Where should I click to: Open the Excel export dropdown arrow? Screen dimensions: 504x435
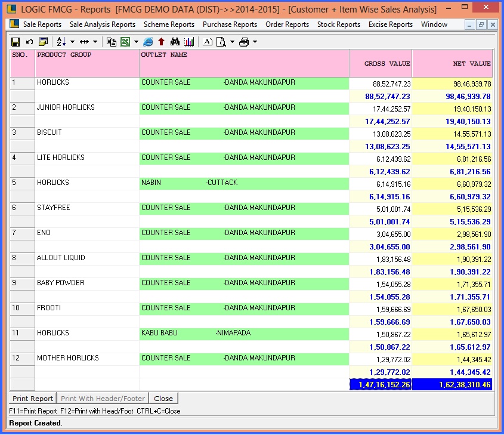[136, 42]
